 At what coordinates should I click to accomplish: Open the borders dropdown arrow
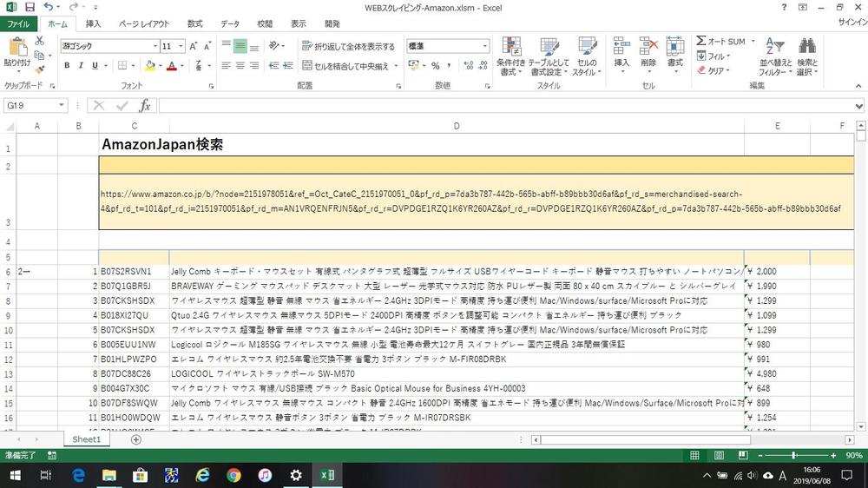tap(134, 65)
